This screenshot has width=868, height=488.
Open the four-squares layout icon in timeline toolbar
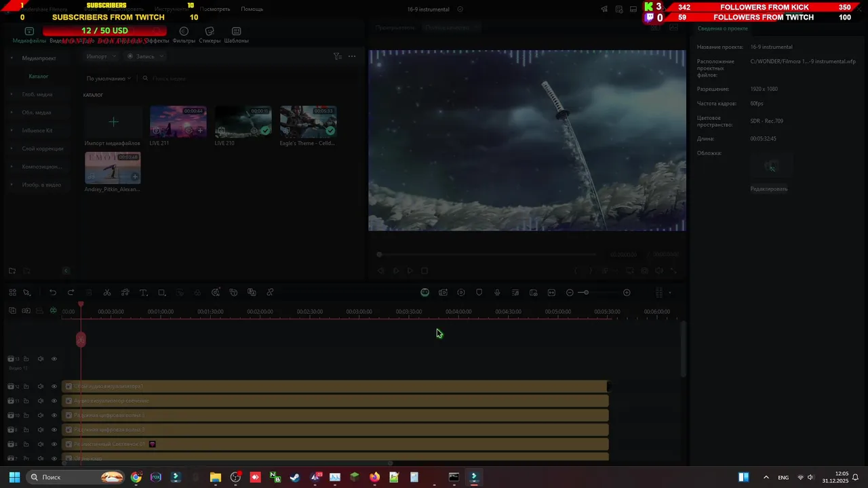(x=12, y=293)
